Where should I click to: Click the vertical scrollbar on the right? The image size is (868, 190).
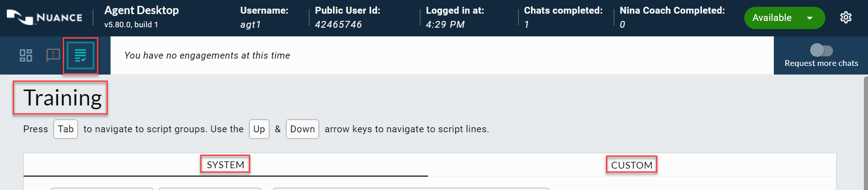pos(865,132)
